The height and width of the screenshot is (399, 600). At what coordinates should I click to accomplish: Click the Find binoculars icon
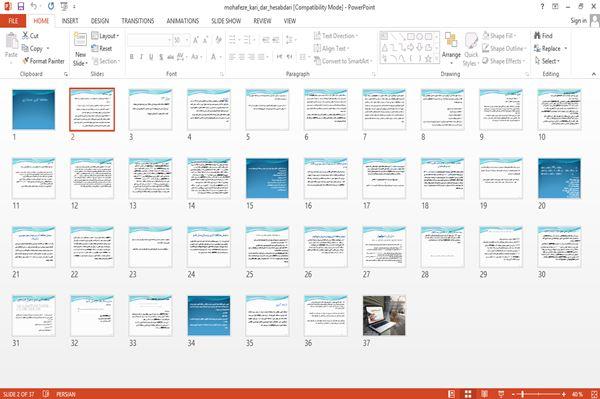pyautogui.click(x=537, y=36)
